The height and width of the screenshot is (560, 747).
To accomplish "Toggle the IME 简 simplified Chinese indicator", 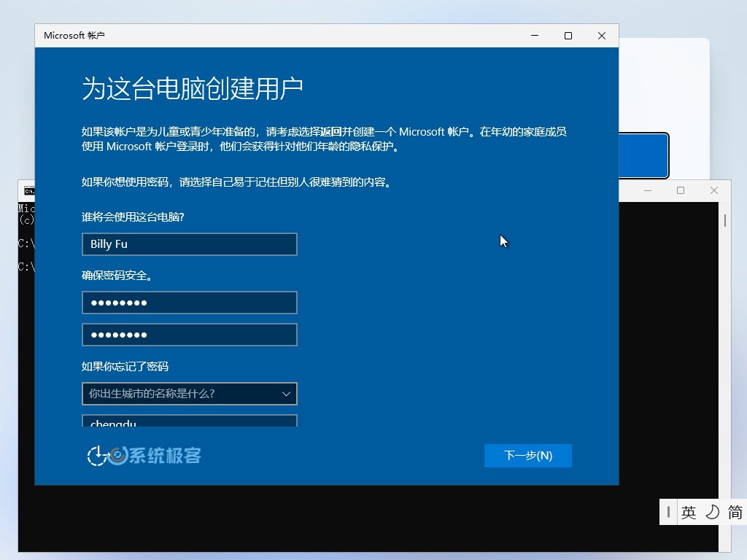I will 735,513.
